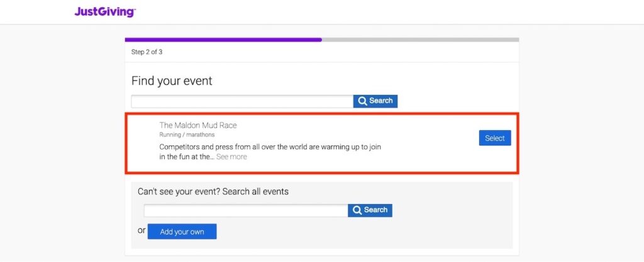Click the magnifier icon in Search all events button
This screenshot has height=262, width=644.
click(x=357, y=210)
